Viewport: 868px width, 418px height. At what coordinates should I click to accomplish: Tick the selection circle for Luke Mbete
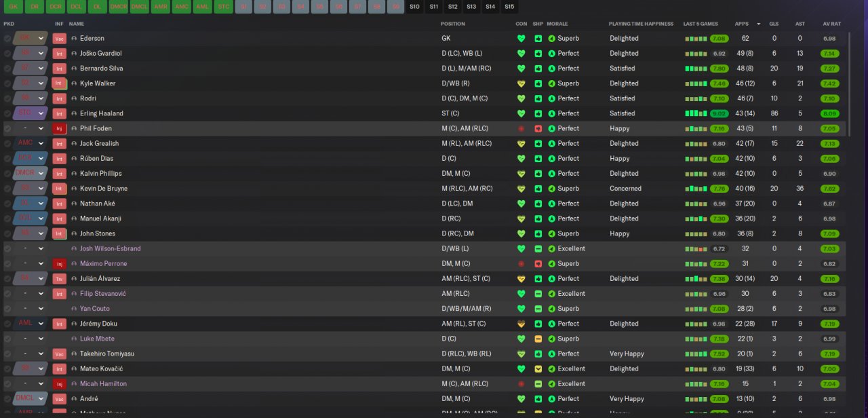(7, 339)
